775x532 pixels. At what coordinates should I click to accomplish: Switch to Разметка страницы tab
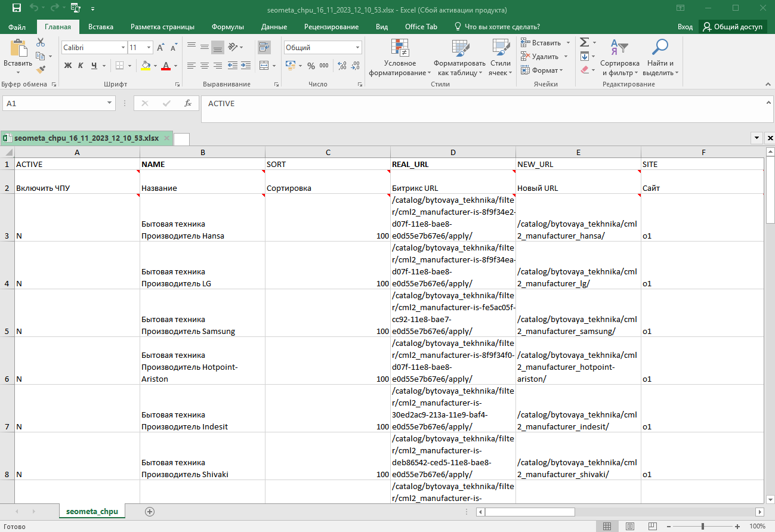coord(162,27)
